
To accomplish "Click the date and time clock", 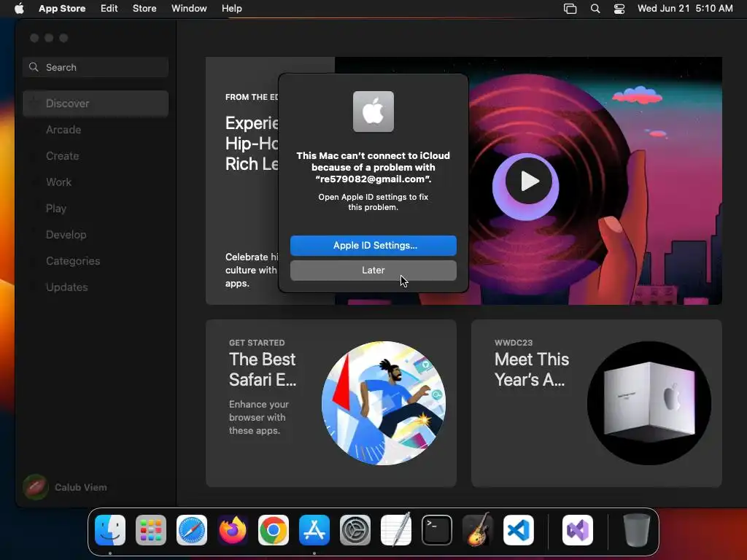I will pos(685,8).
